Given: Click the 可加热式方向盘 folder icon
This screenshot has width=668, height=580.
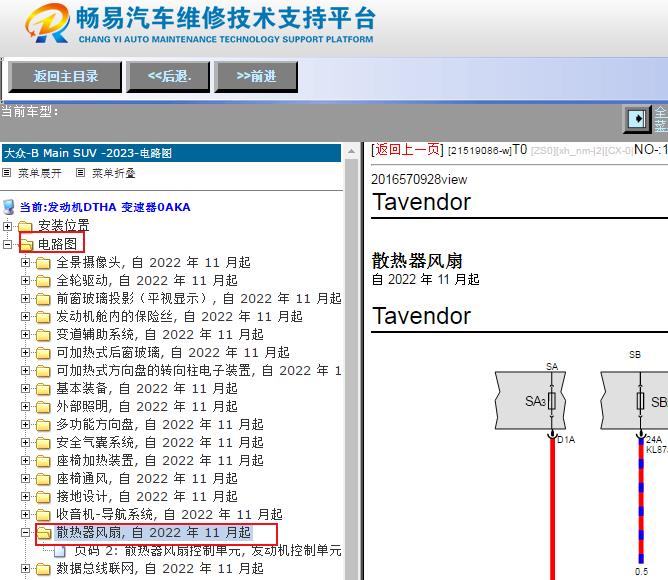Looking at the screenshot, I should (43, 371).
